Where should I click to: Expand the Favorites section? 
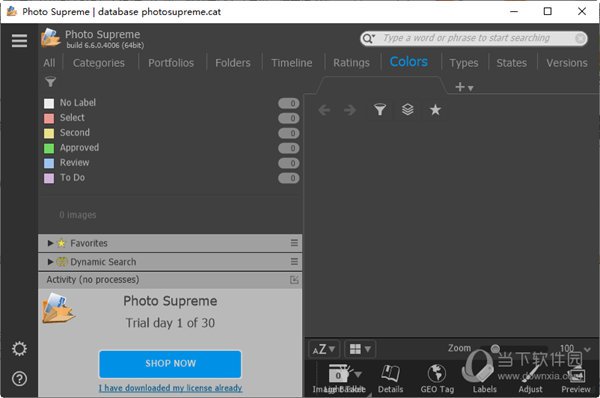pyautogui.click(x=50, y=243)
